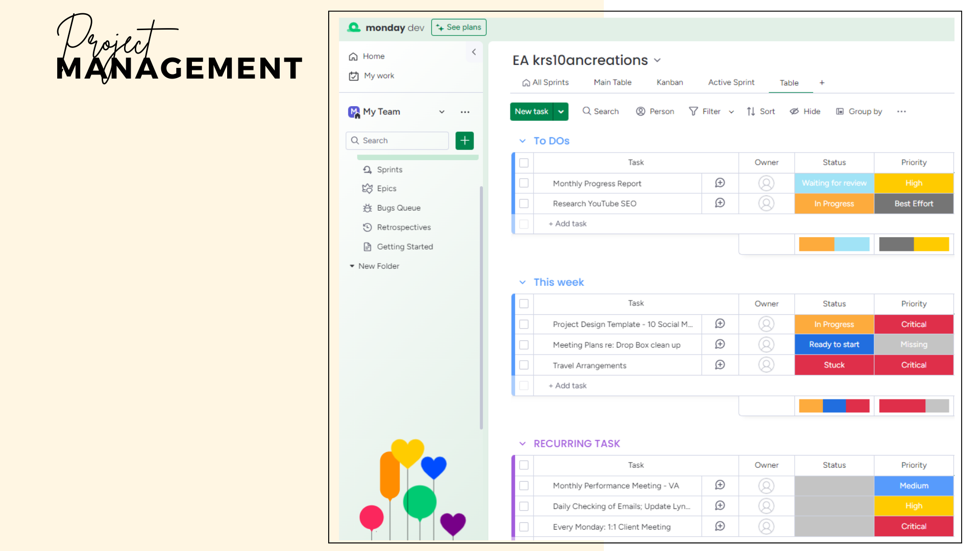Check the Research YouTube SEO task checkbox
The height and width of the screenshot is (551, 980).
524,204
